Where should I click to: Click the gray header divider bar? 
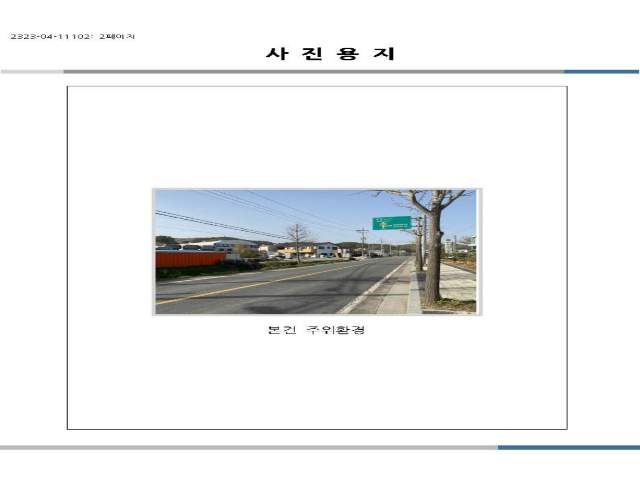[300, 72]
